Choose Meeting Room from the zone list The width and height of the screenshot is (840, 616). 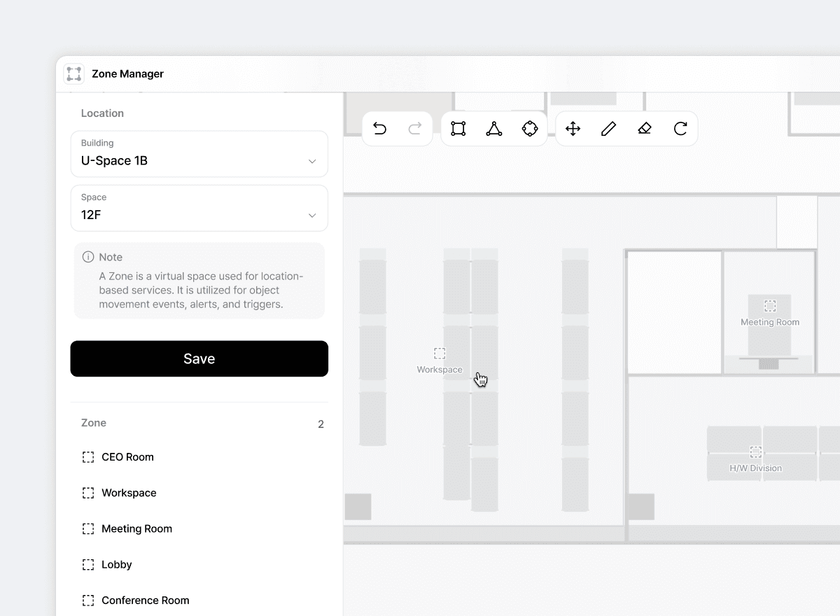[136, 528]
